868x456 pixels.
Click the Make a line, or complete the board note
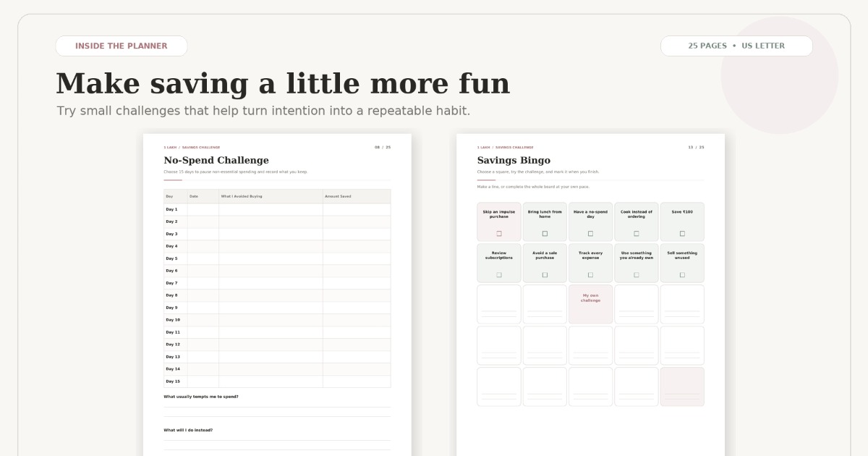[x=533, y=187]
